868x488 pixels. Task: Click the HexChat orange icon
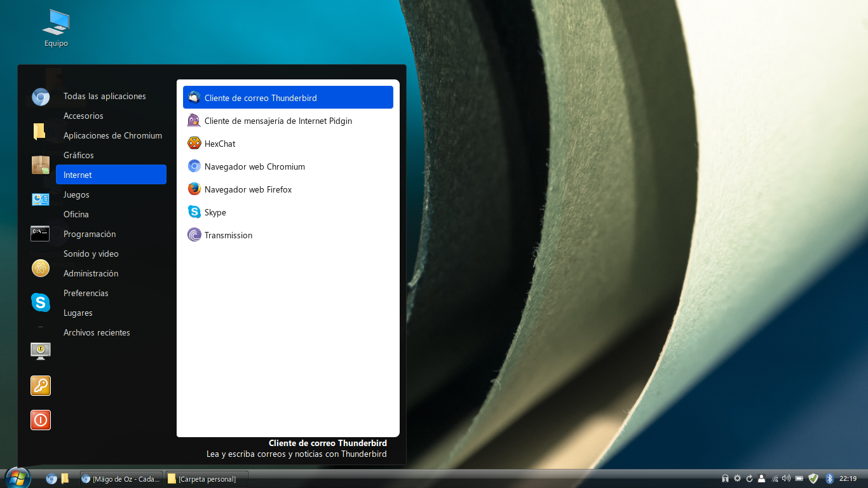pos(194,144)
